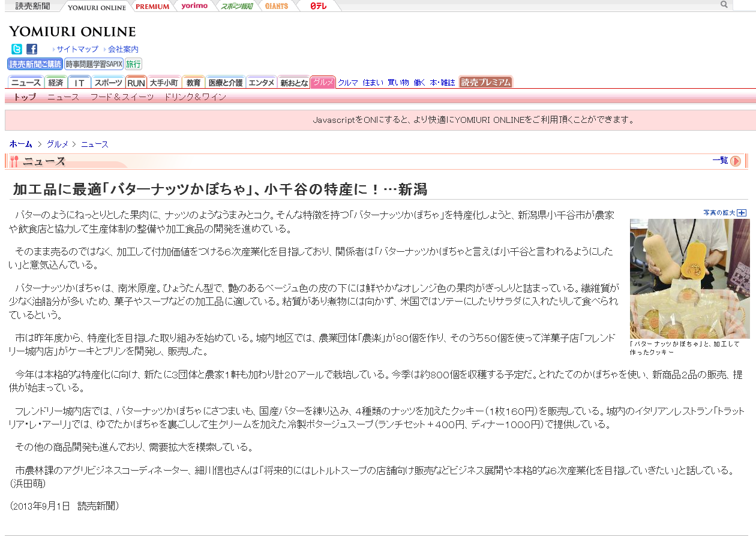Open the スポーツ報知 logo tab

(236, 6)
